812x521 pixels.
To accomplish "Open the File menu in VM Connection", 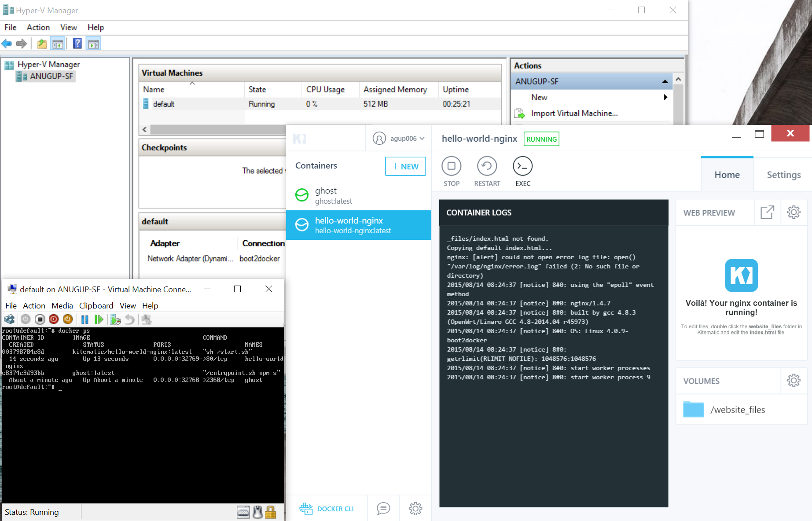I will [x=11, y=305].
